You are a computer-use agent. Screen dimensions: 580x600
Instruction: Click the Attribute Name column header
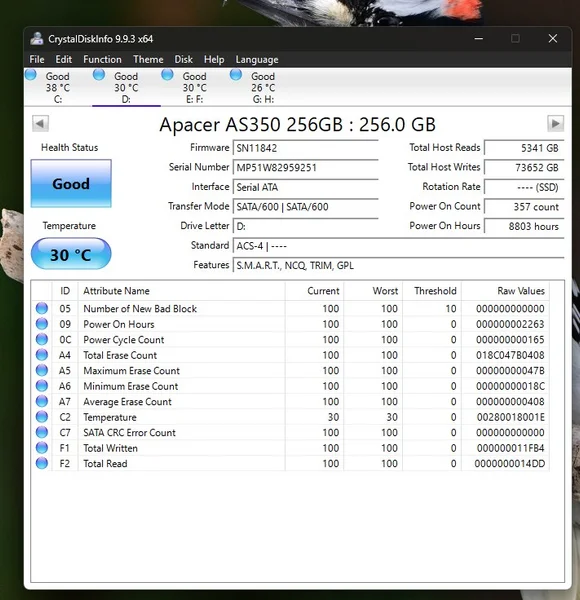pyautogui.click(x=181, y=291)
